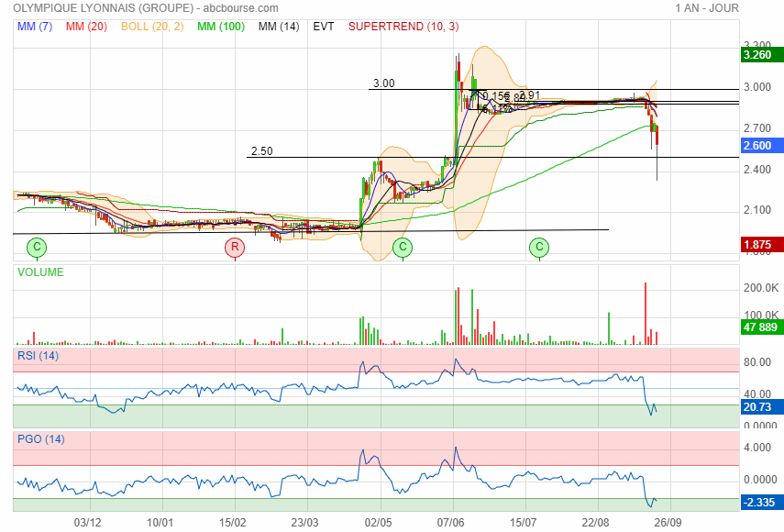Click the 2.400 price axis label
Viewport: 784px width, 532px height.
pyautogui.click(x=757, y=170)
